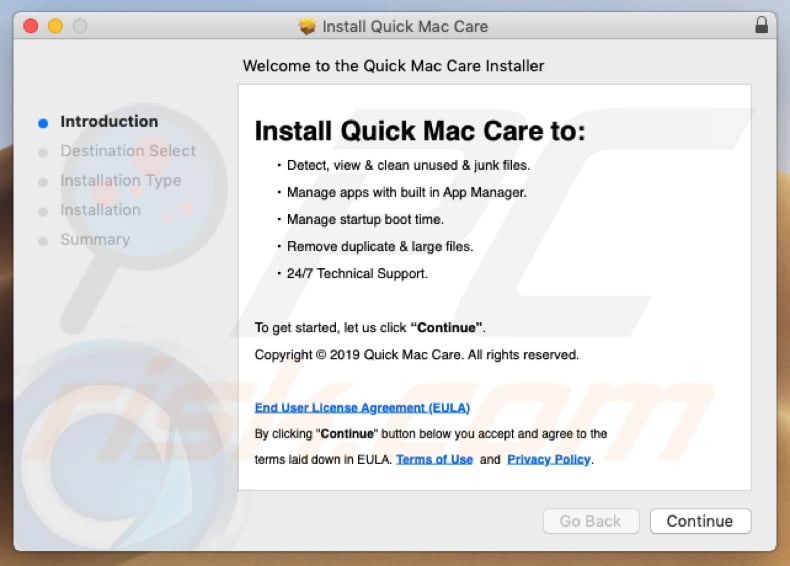Click the Go Back button
The image size is (790, 566).
[590, 521]
